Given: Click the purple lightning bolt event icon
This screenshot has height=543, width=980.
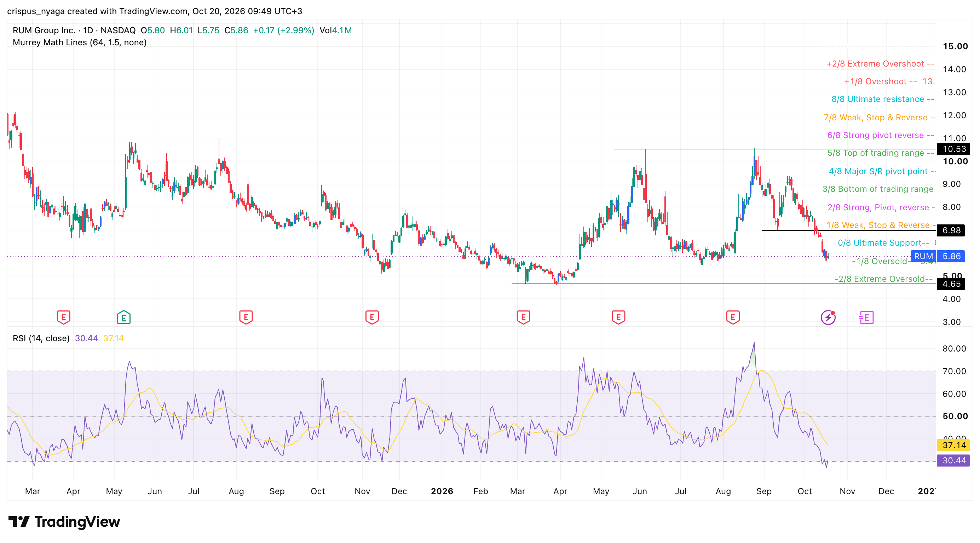Looking at the screenshot, I should pos(828,318).
